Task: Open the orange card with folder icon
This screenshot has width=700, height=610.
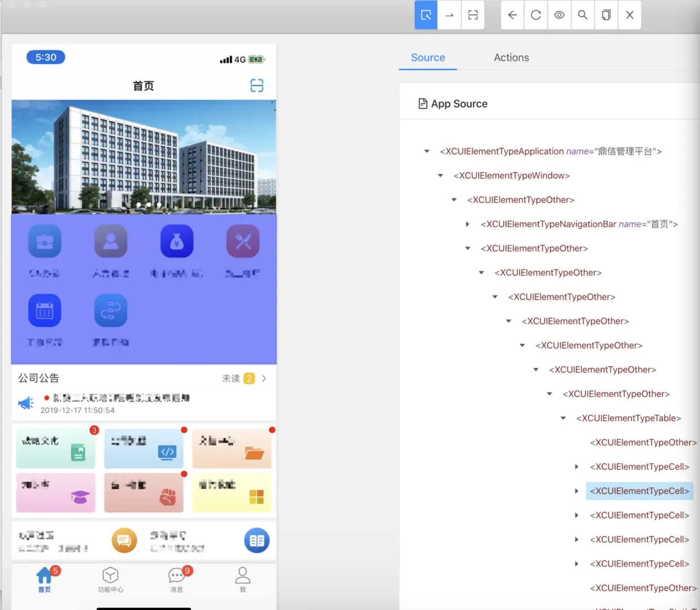Action: [x=232, y=448]
